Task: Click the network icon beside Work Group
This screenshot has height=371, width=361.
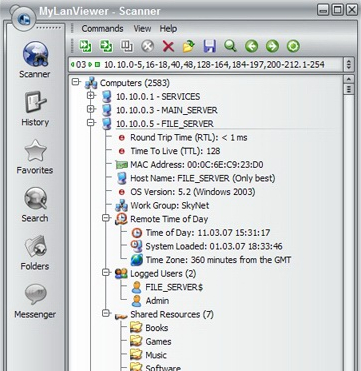Action: 121,206
